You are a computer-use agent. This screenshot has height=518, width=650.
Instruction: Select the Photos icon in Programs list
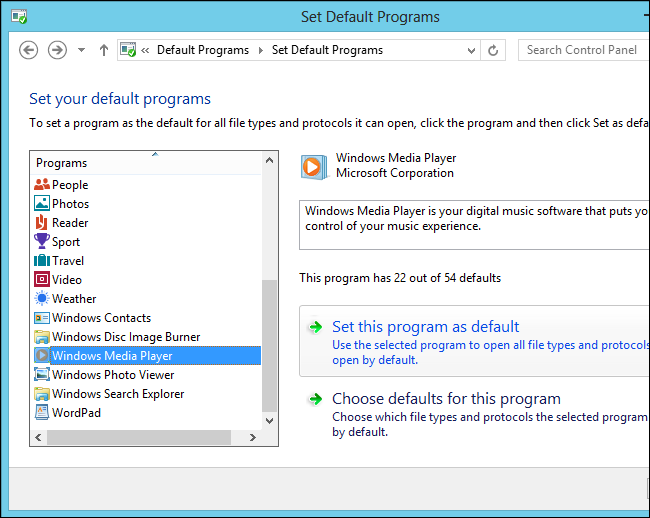[42, 204]
